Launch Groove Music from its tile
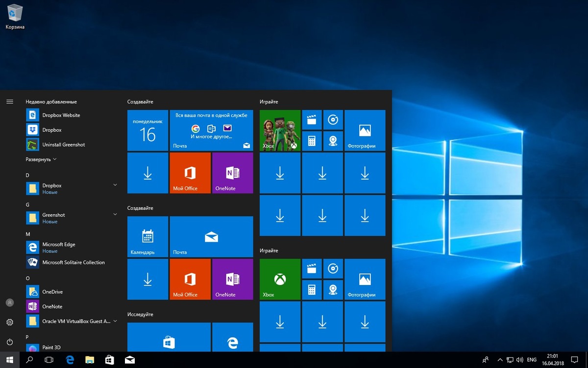 (x=333, y=119)
